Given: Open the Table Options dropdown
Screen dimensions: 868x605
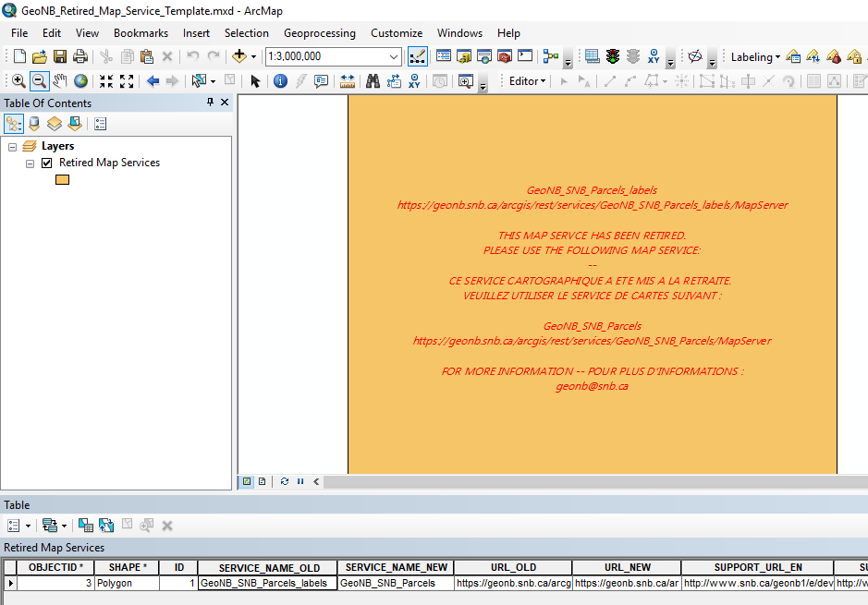Looking at the screenshot, I should click(x=18, y=526).
